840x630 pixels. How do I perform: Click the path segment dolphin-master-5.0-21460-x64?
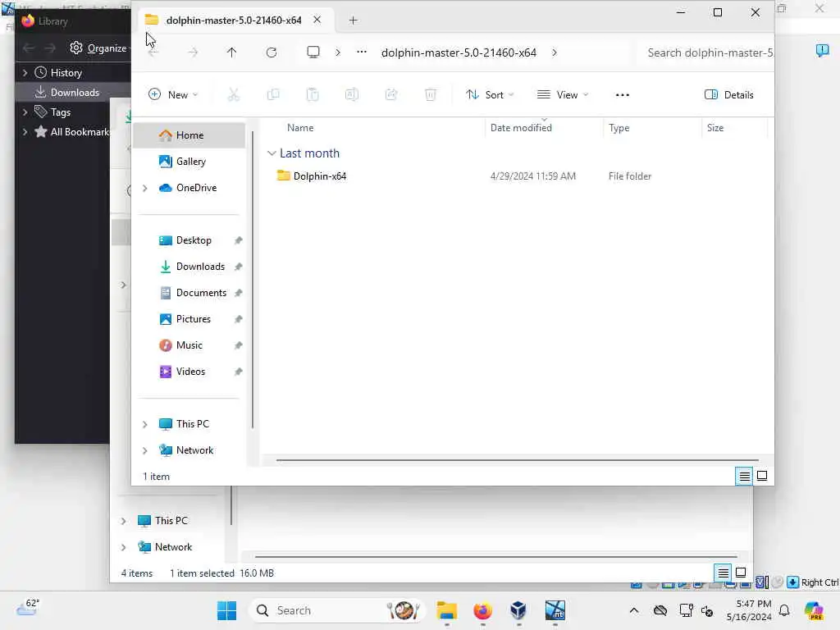[459, 52]
